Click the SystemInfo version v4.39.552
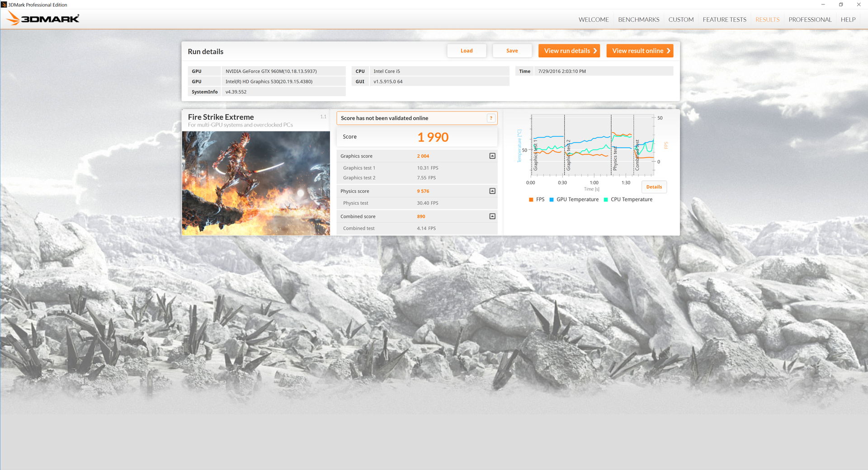 coord(283,92)
